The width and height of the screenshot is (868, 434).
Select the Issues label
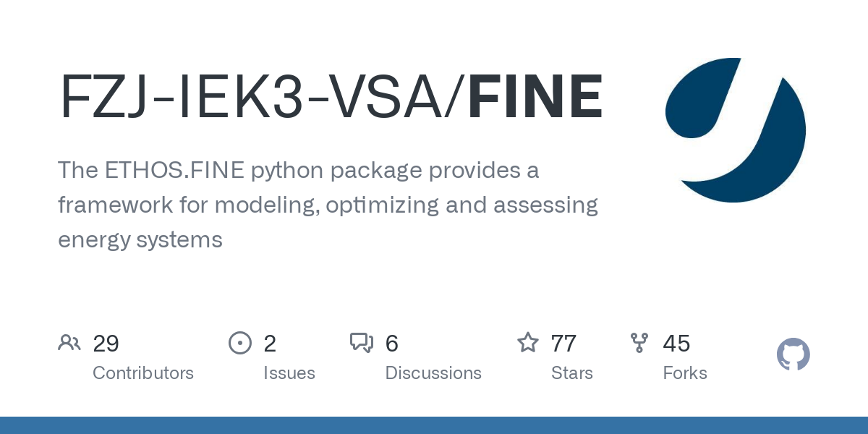(289, 373)
